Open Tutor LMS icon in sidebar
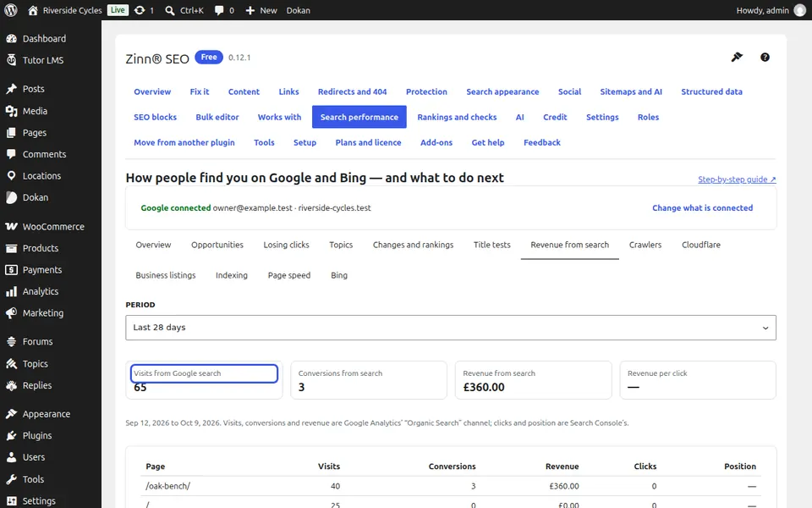 [11, 60]
